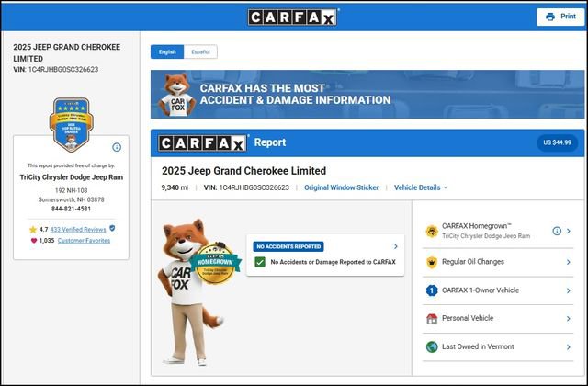Expand the No Accidents Reported chevron
This screenshot has height=386, width=588.
pos(396,246)
